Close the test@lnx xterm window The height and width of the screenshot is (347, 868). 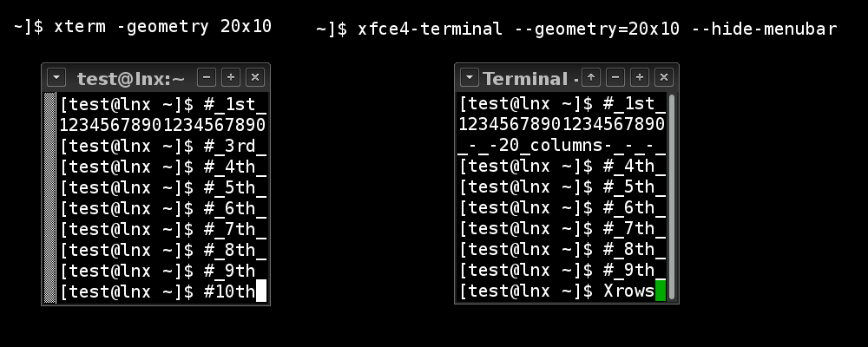[254, 78]
